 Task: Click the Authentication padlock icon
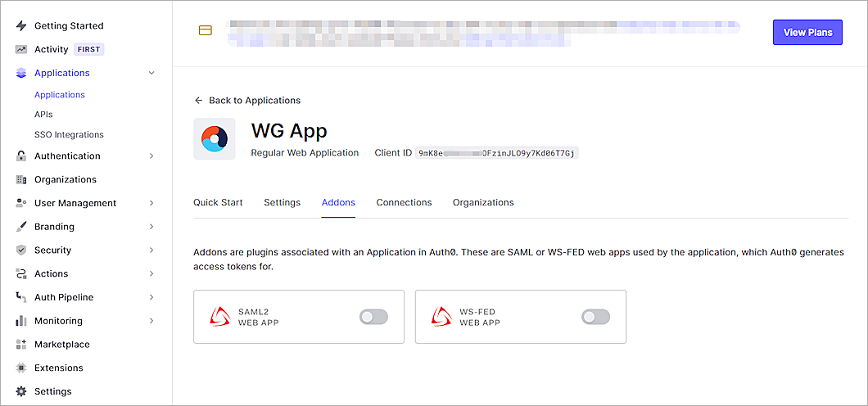pos(21,156)
